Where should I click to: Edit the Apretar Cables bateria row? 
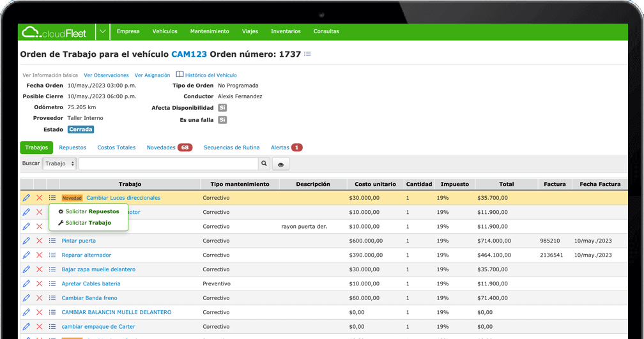(x=26, y=284)
